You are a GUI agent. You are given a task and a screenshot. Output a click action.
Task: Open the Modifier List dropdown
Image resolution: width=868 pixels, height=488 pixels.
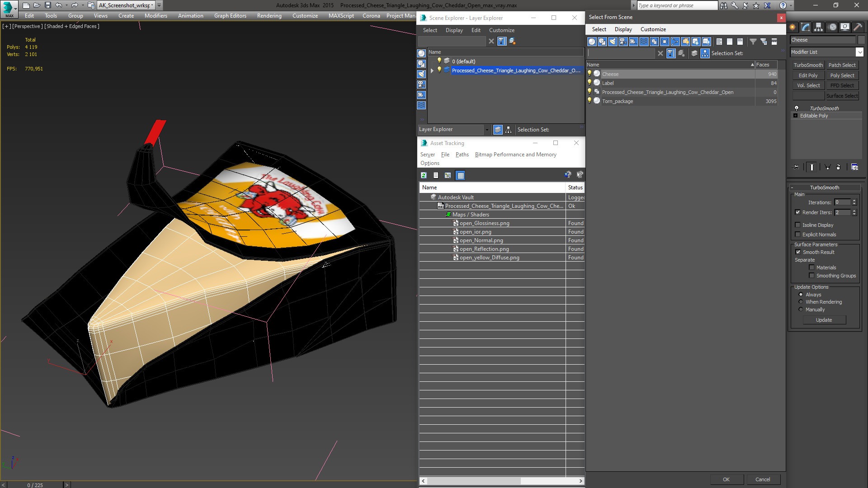pyautogui.click(x=859, y=52)
